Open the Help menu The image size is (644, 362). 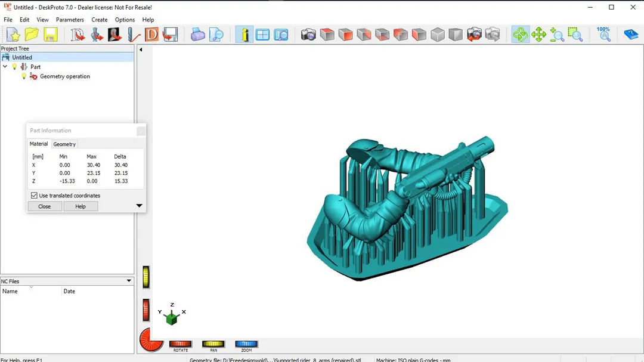tap(148, 20)
